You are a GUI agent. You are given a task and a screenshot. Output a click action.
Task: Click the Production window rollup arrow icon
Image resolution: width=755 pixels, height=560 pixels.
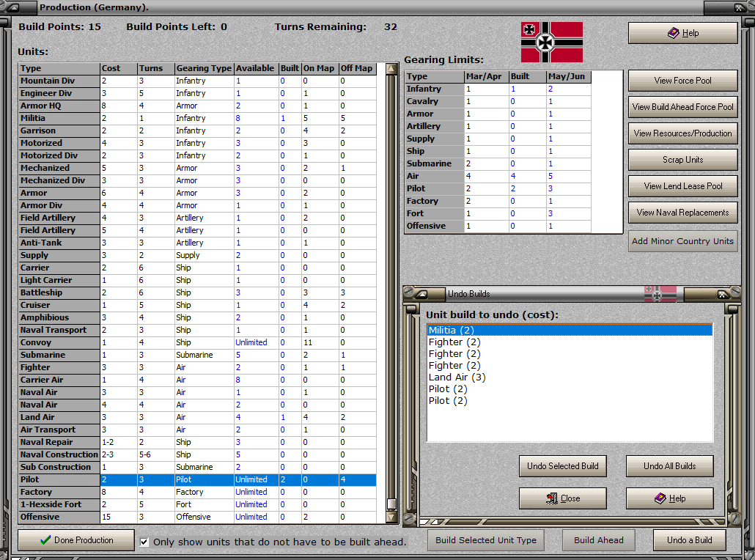[13, 7]
